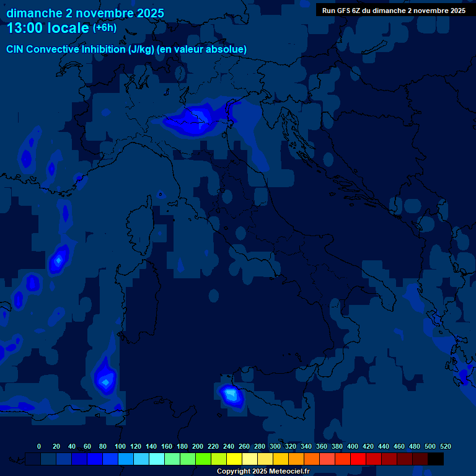
Task: Pick the orange swatch between 320 and 340
Action: 296,459
